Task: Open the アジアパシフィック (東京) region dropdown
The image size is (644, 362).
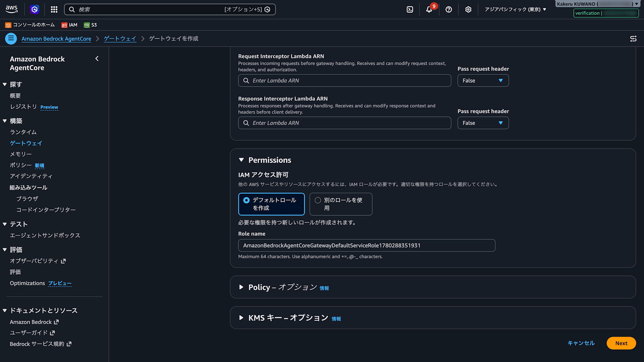Action: [x=515, y=9]
